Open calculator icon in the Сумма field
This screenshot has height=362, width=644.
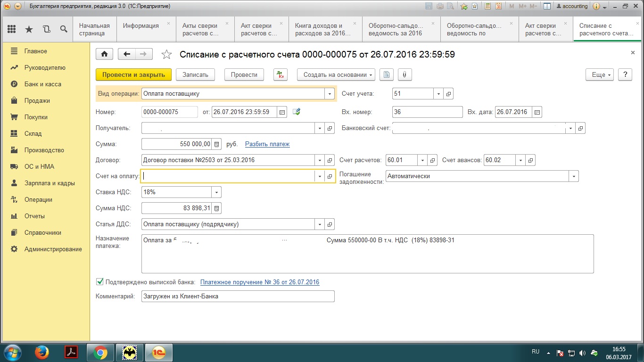216,144
